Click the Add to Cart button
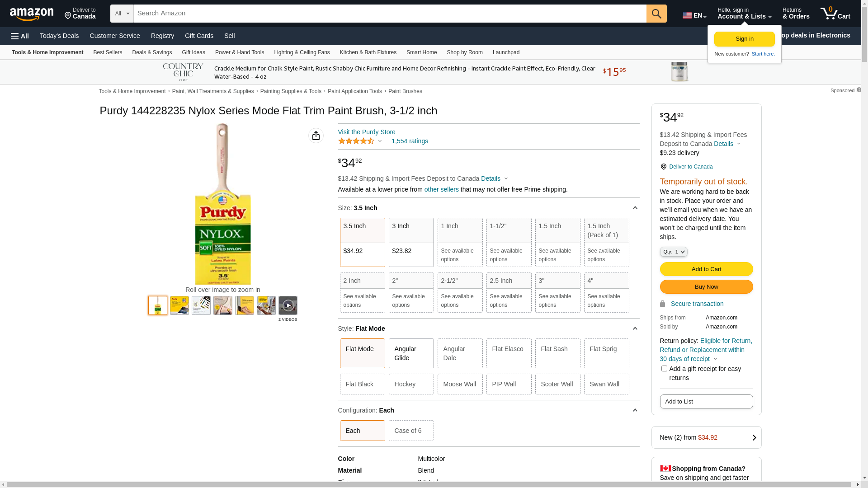 pos(706,269)
